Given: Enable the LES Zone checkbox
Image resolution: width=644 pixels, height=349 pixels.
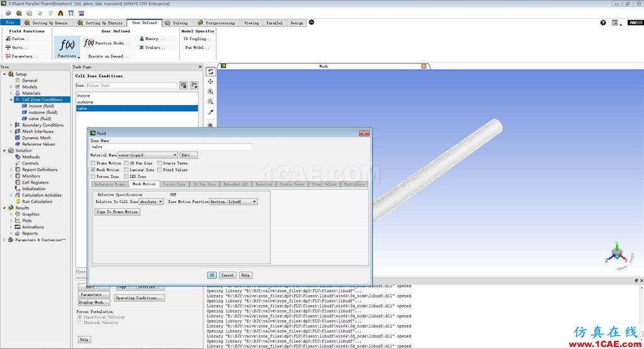Looking at the screenshot, I should click(x=126, y=176).
